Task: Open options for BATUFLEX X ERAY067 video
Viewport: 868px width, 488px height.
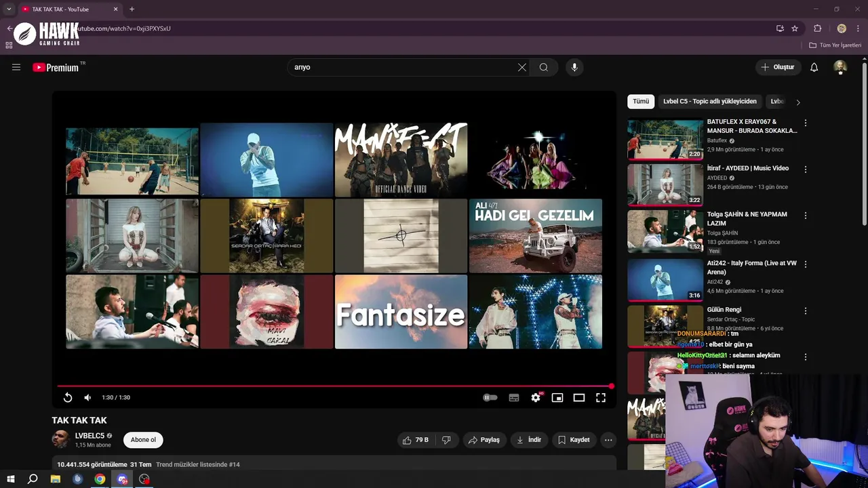Action: (806, 123)
